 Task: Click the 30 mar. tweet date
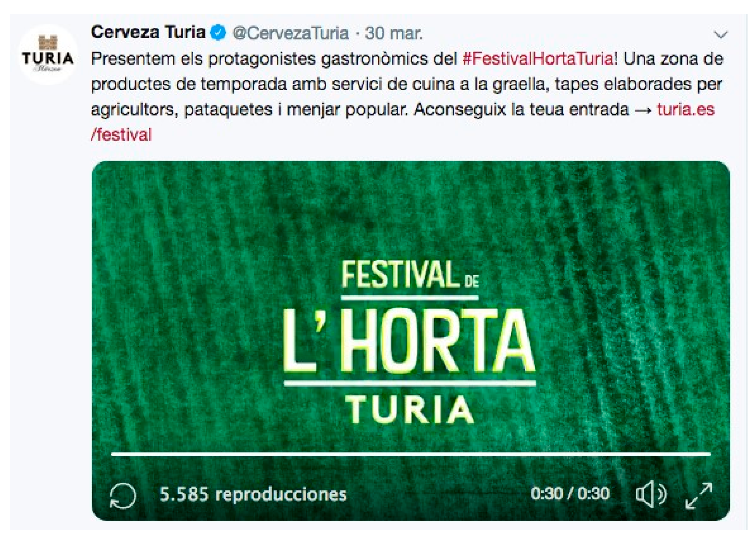(394, 33)
